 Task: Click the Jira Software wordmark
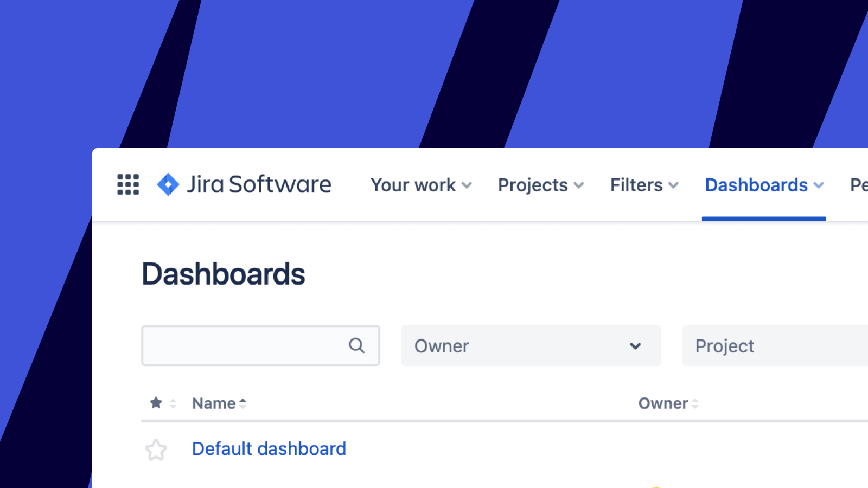[x=259, y=184]
